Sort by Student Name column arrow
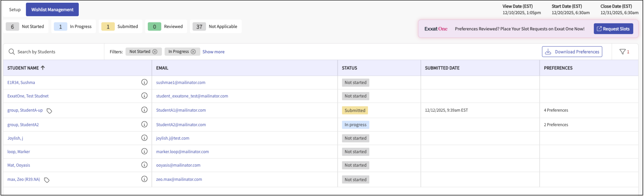This screenshot has width=644, height=196. [43, 68]
